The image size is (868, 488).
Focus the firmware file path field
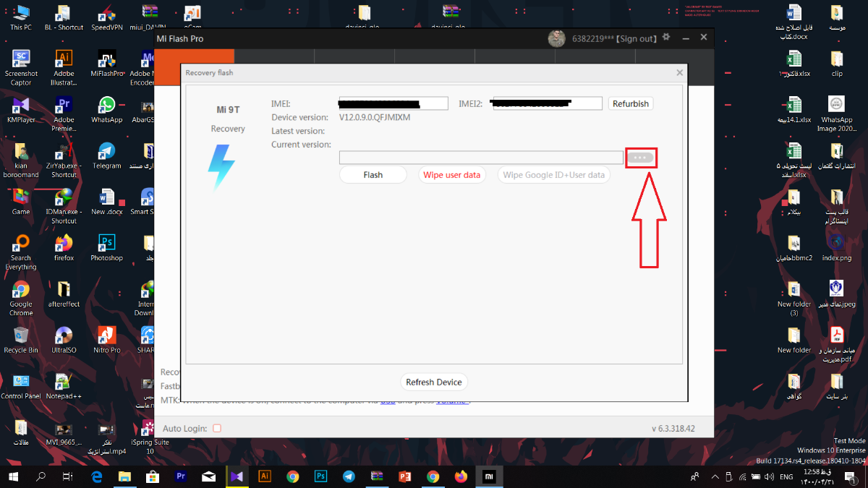click(x=481, y=158)
